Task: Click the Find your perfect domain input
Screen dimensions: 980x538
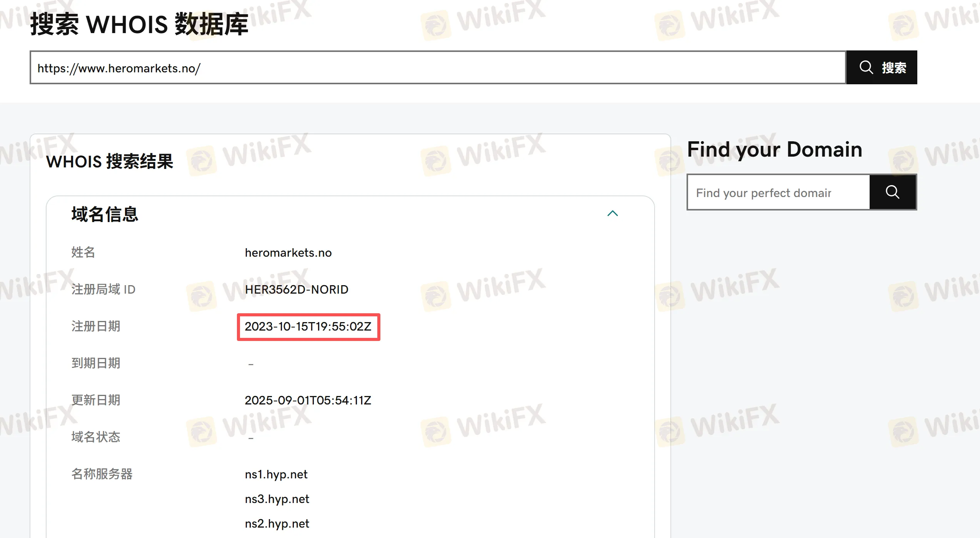Action: [x=778, y=192]
